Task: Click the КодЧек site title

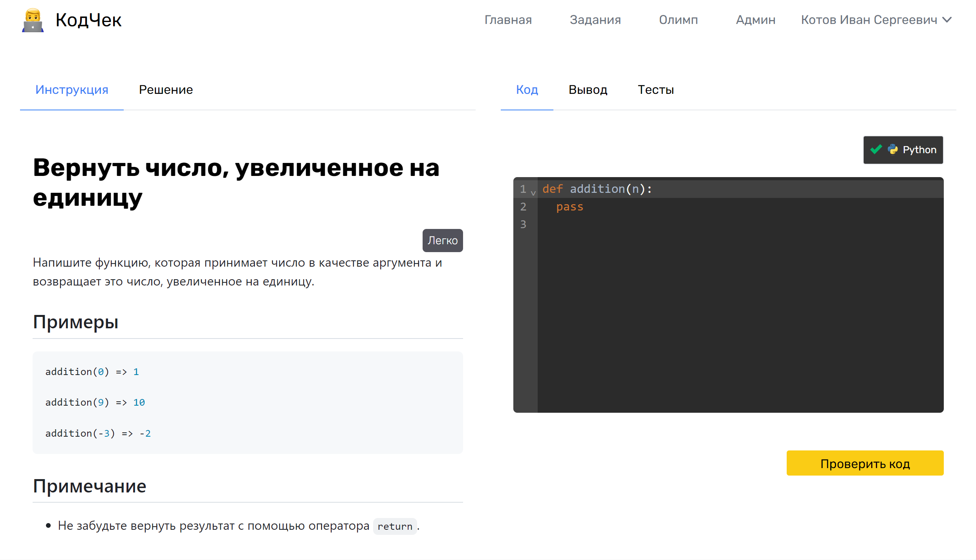Action: pos(88,20)
